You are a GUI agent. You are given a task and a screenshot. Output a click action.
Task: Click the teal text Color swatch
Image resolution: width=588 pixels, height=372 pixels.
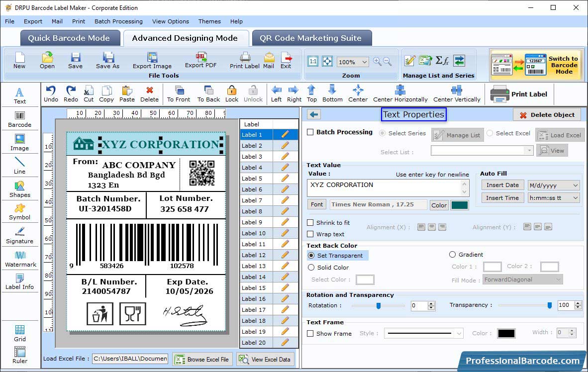point(459,205)
